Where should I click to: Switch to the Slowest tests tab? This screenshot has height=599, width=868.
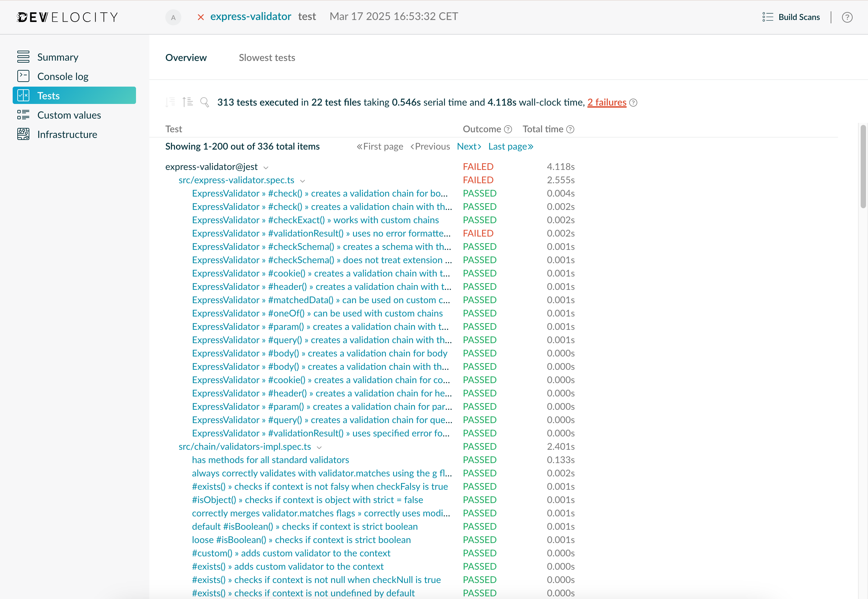click(x=267, y=57)
